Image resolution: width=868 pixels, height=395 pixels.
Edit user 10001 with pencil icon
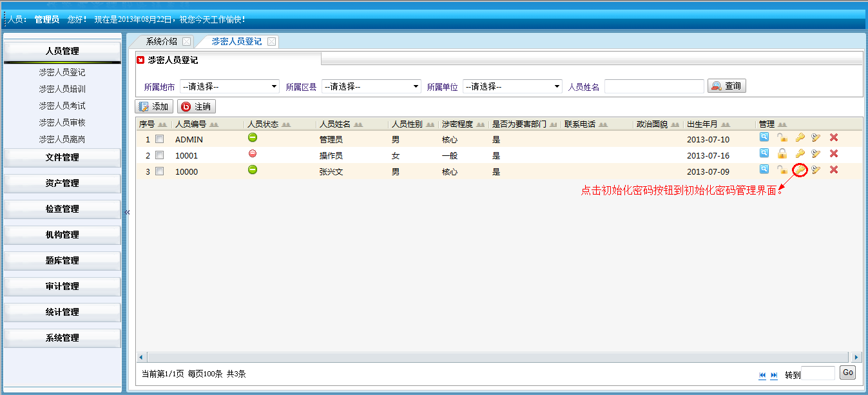816,153
